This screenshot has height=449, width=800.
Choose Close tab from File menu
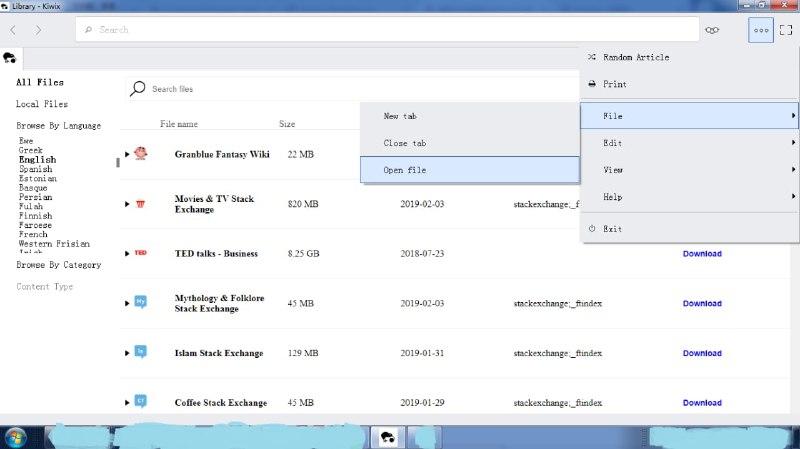[470, 143]
